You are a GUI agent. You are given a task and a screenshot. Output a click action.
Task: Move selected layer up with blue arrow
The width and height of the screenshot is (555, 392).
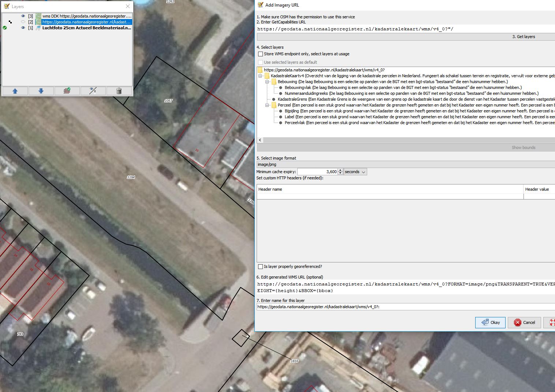pyautogui.click(x=15, y=91)
